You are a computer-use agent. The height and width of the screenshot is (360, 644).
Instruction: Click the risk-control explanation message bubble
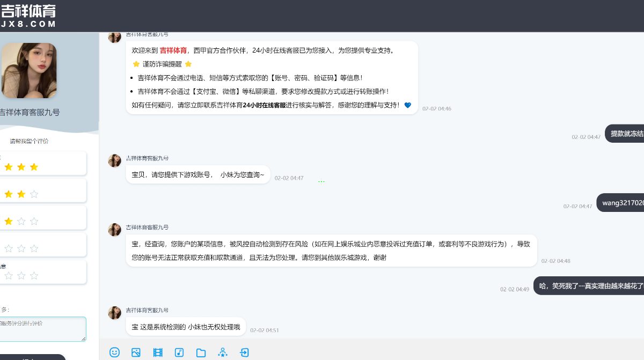pyautogui.click(x=331, y=251)
